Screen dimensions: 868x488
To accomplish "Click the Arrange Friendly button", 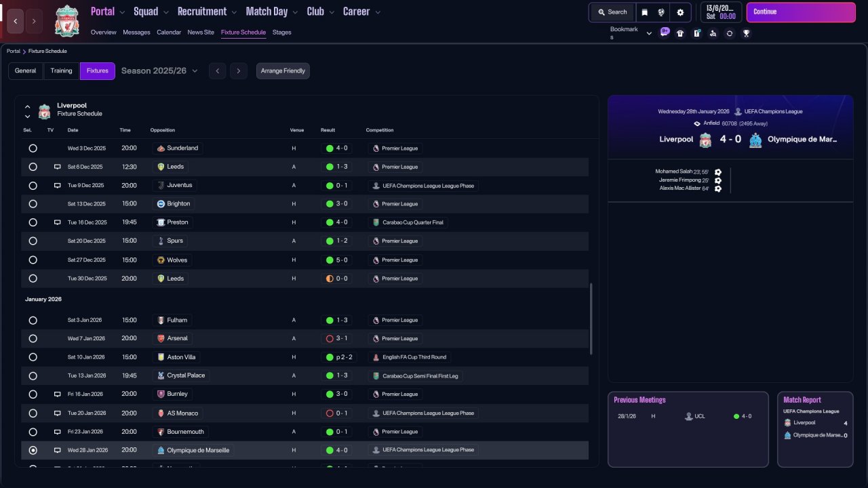I will 283,70.
